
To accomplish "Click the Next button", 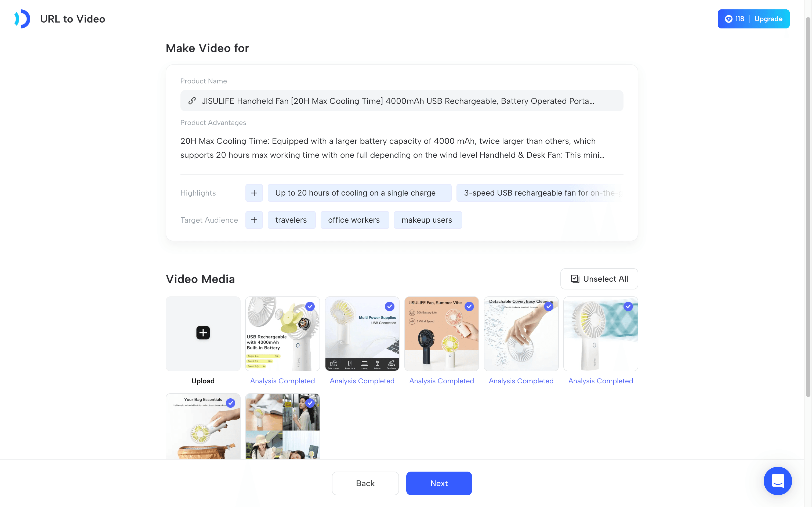I will tap(439, 483).
